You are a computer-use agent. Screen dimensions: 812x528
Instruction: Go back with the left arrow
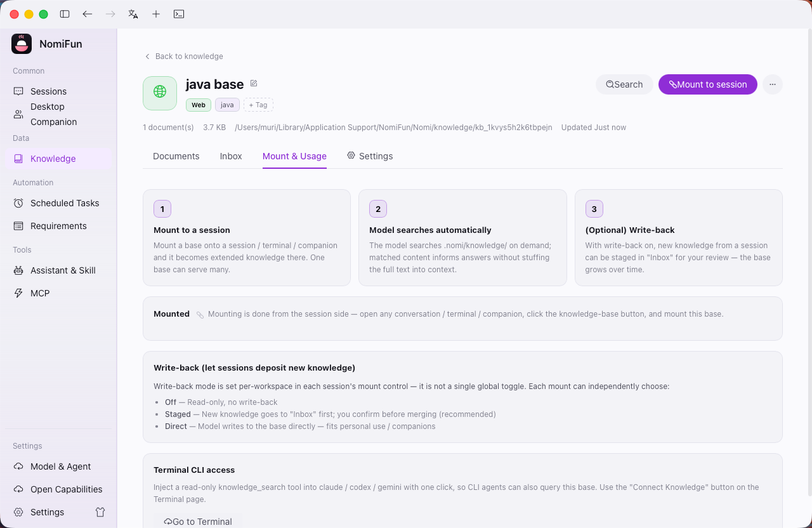[88, 14]
